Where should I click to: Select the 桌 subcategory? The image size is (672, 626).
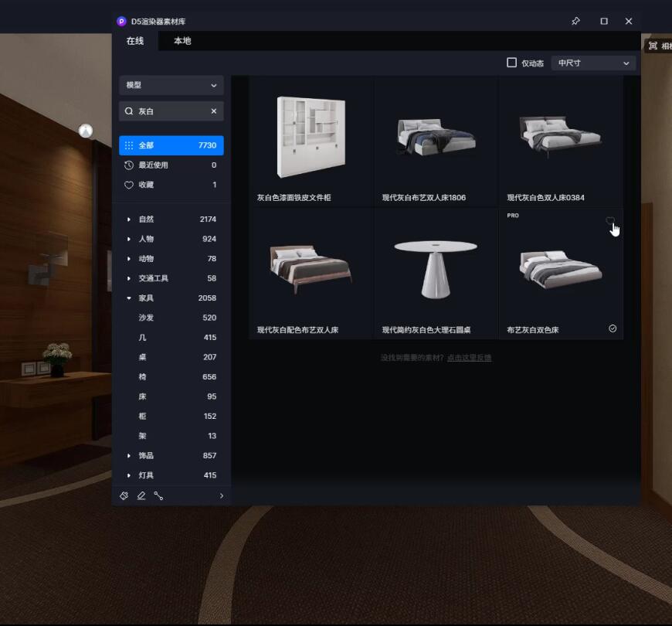pyautogui.click(x=171, y=357)
